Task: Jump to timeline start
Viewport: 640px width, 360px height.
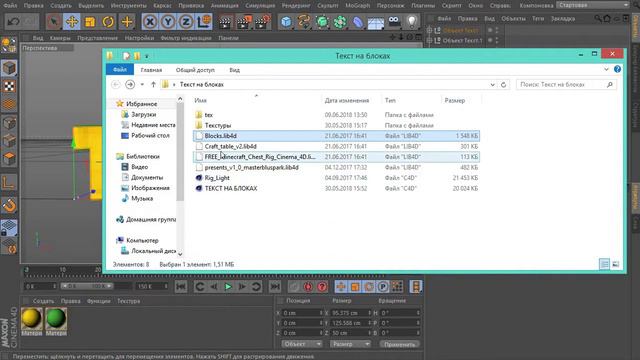Action: pos(181,287)
